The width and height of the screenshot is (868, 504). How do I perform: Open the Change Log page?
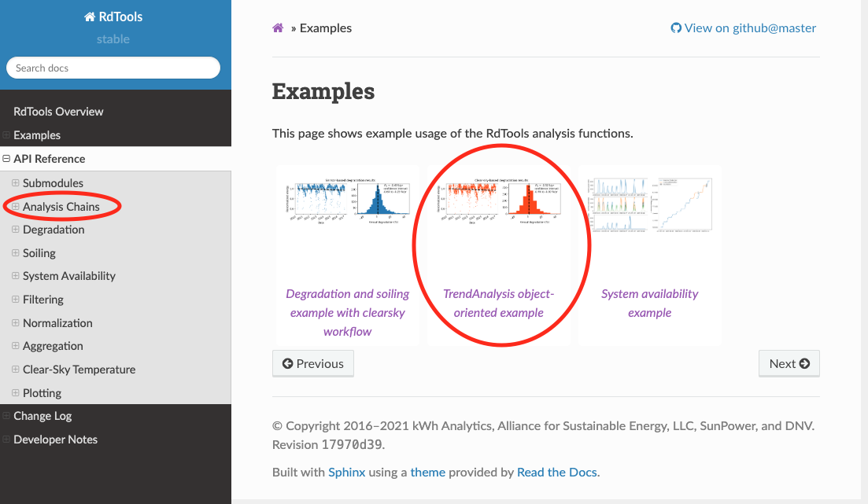[42, 416]
